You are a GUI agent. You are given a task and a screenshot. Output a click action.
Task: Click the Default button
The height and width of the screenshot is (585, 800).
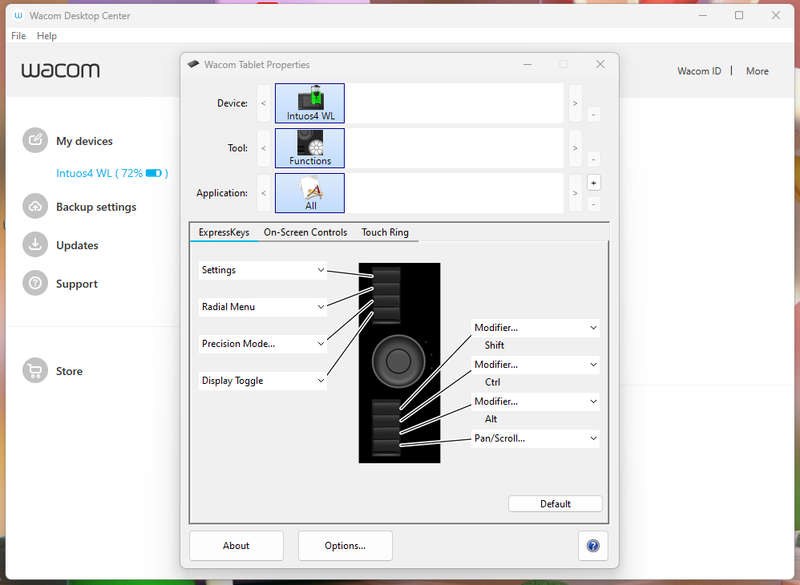555,504
